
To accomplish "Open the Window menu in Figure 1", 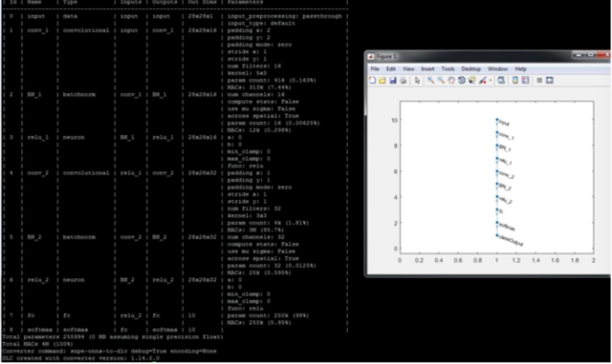I will pos(498,68).
